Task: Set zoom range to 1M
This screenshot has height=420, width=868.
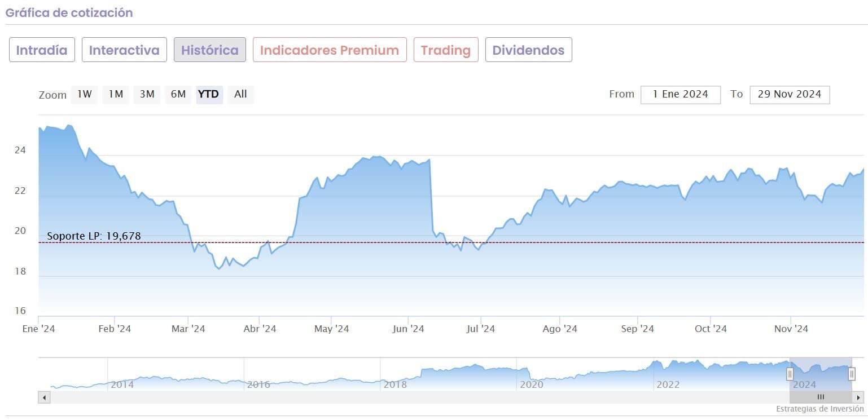Action: (116, 95)
